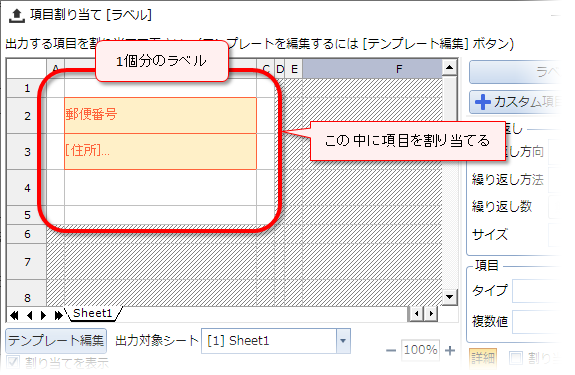Click the 繰り返し方法 field
Image resolution: width=575 pixels, height=375 pixels.
(554, 180)
